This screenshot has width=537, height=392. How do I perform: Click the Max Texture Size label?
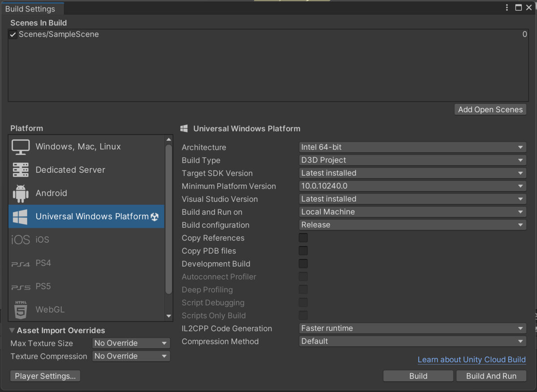coord(42,343)
